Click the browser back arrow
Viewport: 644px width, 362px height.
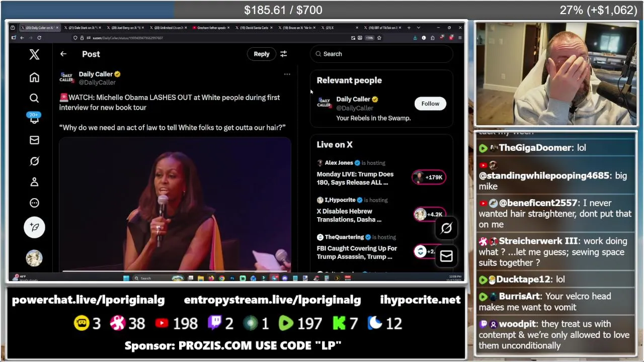(22, 38)
